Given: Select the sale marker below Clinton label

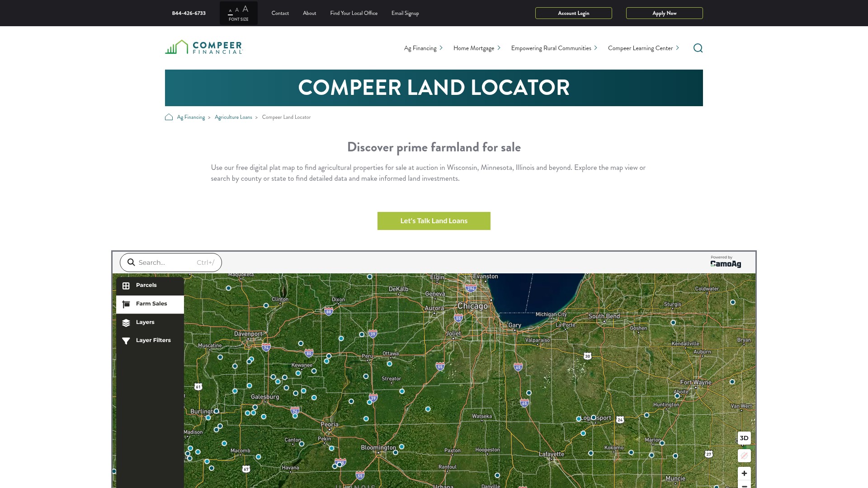Looking at the screenshot, I should (x=266, y=305).
